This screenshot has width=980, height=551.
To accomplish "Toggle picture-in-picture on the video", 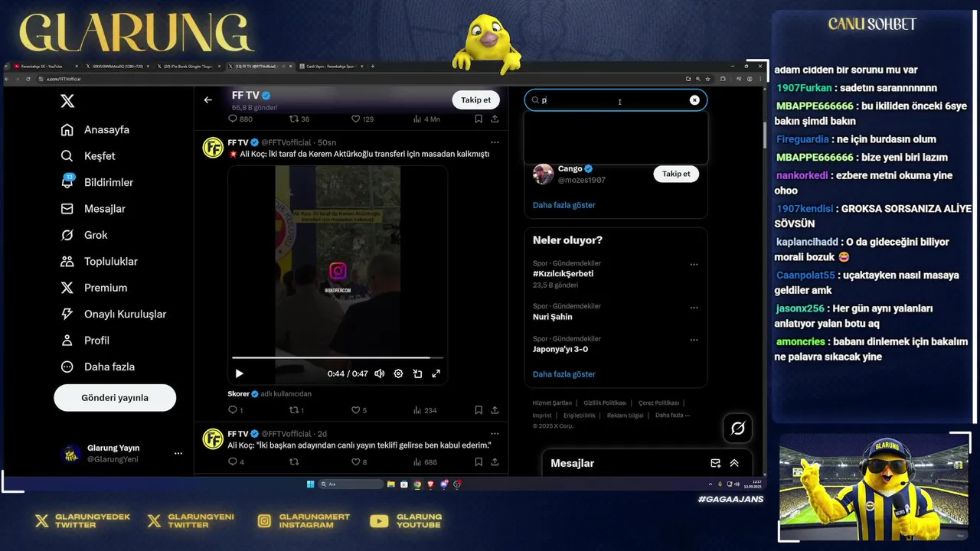I will (417, 373).
